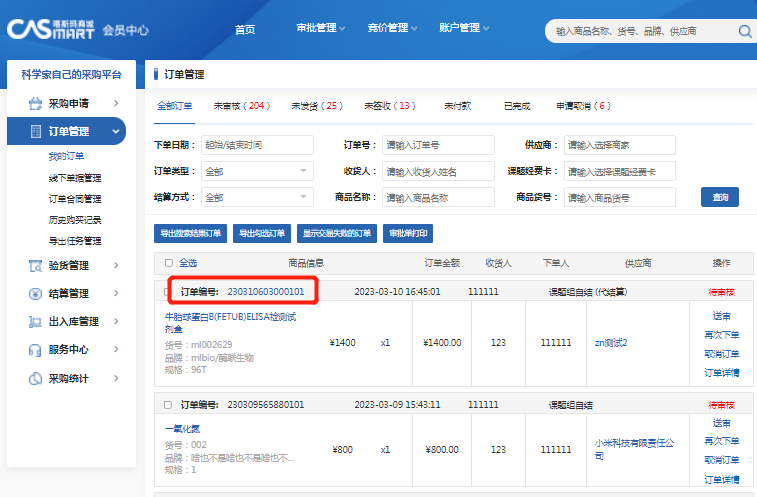The width and height of the screenshot is (757, 497).
Task: Switch to the 未审核 tab
Action: (241, 105)
